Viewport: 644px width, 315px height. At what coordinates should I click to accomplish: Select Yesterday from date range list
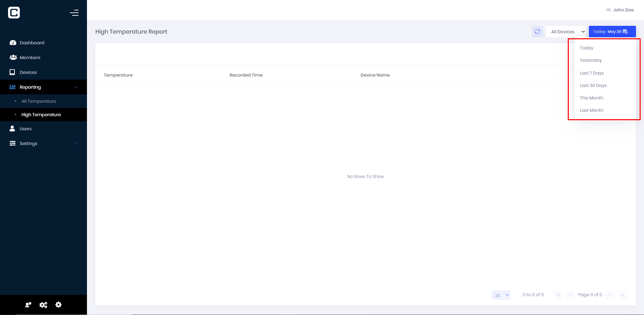pyautogui.click(x=591, y=60)
